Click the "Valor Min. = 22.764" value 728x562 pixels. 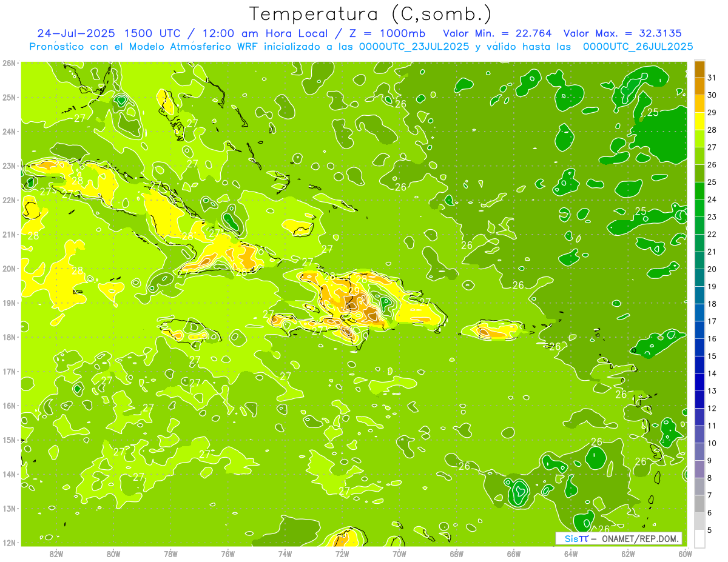pyautogui.click(x=497, y=33)
